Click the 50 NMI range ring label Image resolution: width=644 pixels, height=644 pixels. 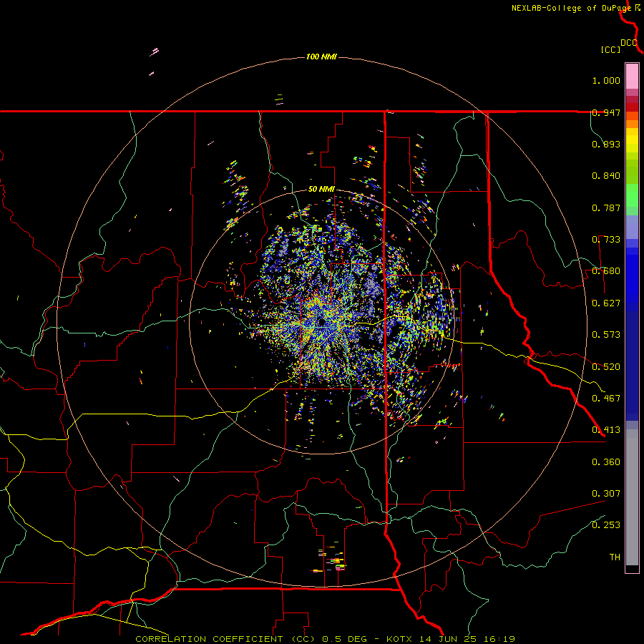coord(321,190)
